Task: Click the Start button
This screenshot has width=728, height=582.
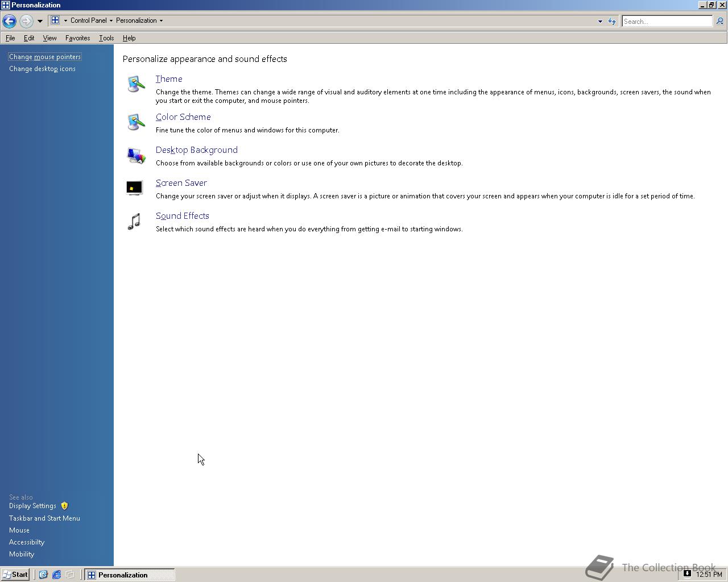Action: click(x=15, y=575)
